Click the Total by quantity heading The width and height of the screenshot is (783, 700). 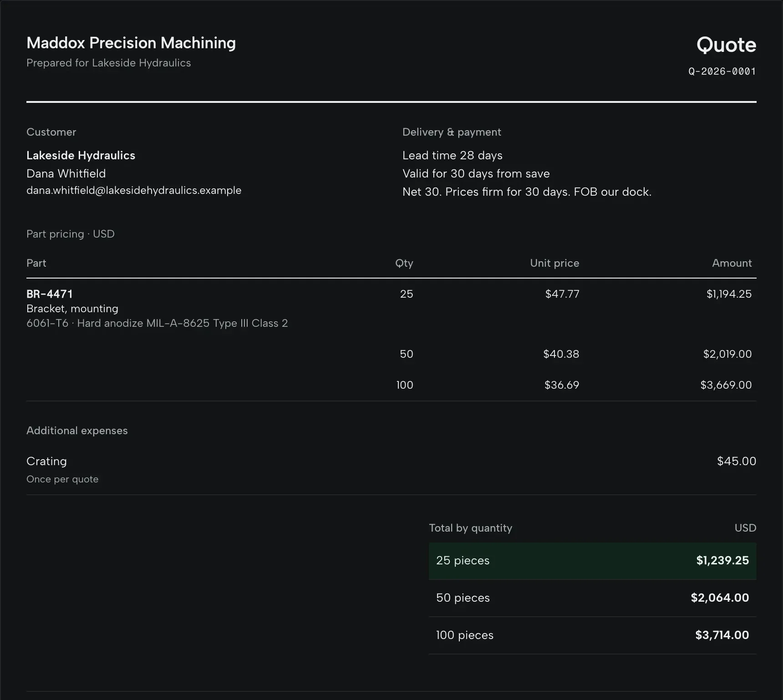point(471,528)
